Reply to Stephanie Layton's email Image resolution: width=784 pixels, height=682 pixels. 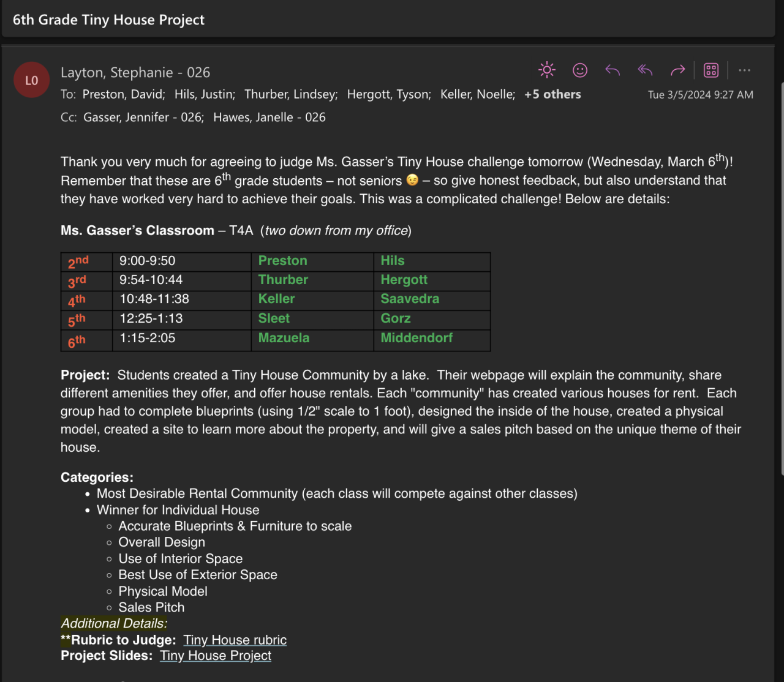(x=612, y=70)
